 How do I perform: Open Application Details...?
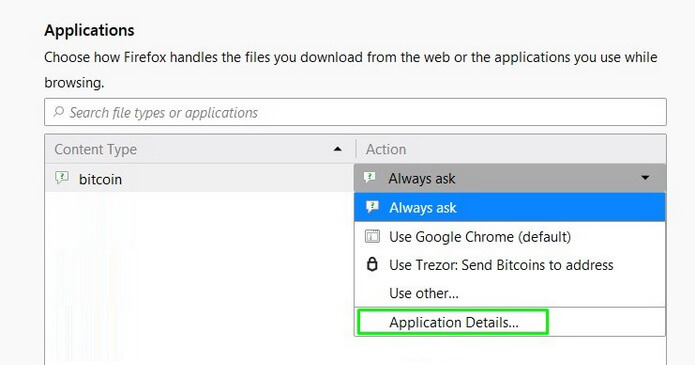click(x=453, y=322)
